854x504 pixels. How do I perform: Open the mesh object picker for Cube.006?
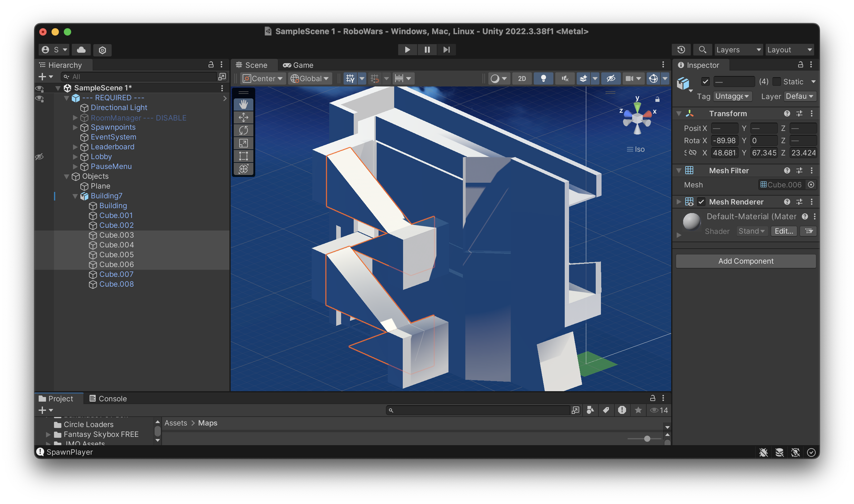pos(811,185)
